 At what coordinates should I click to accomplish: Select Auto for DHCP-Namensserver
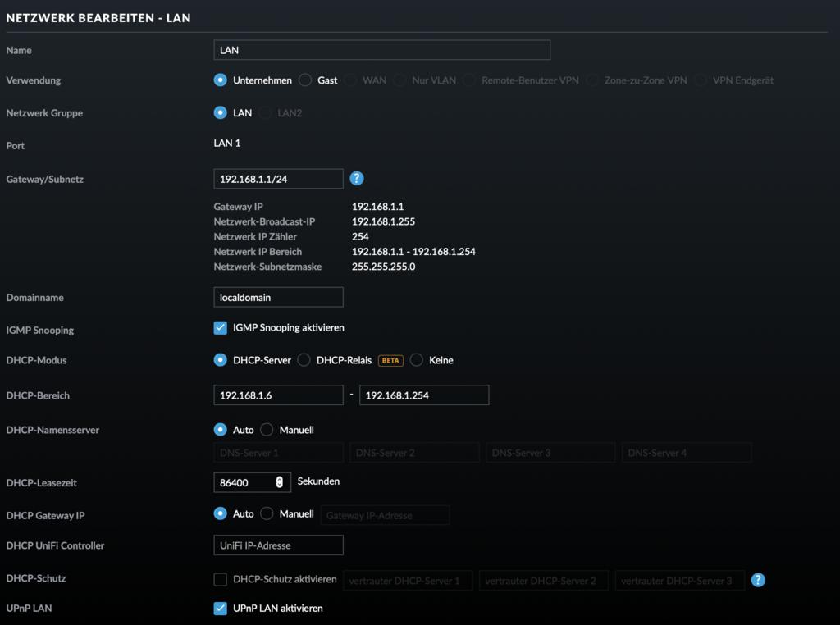pos(220,430)
